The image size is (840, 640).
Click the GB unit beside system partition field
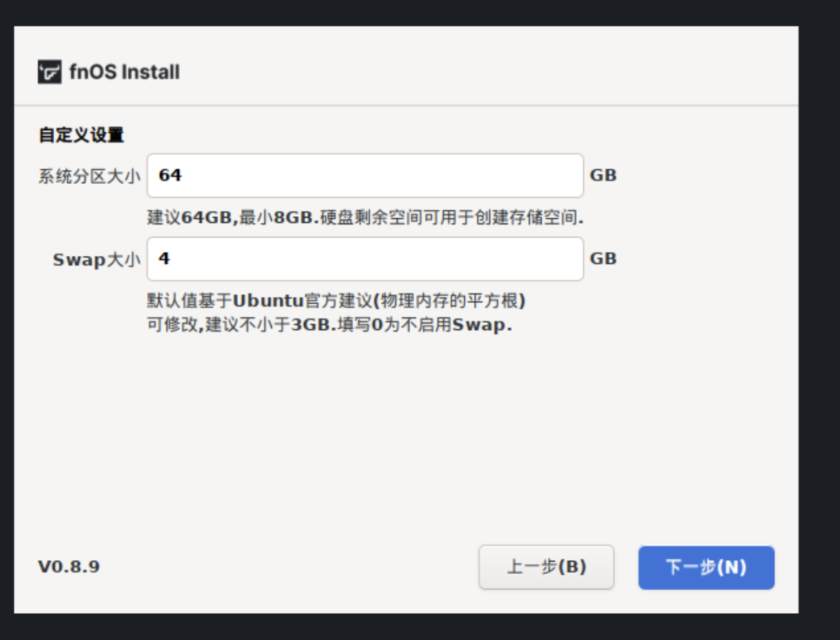tap(603, 175)
